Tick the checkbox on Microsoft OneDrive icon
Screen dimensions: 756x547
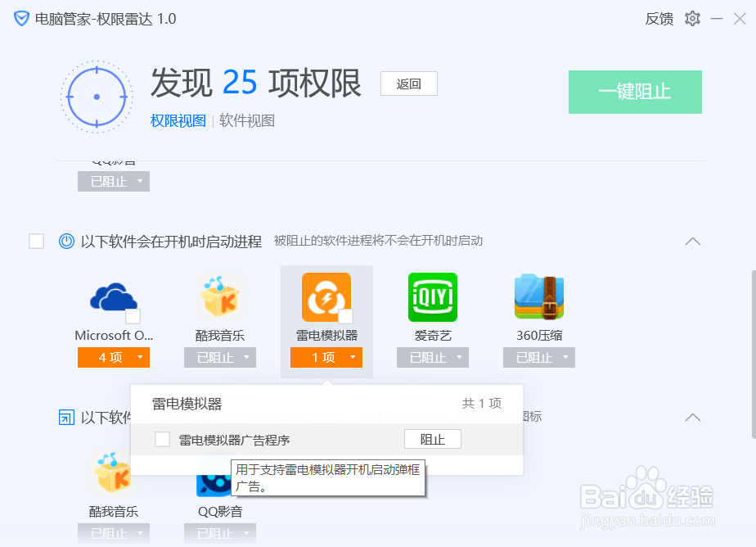coord(133,316)
